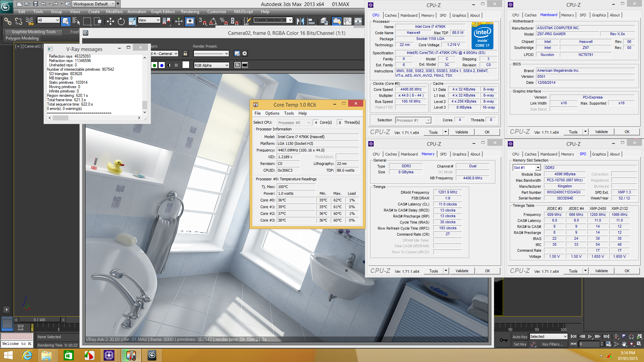Click the V-Ray messages vertical scrollbar
The height and width of the screenshot is (362, 644).
[x=145, y=85]
